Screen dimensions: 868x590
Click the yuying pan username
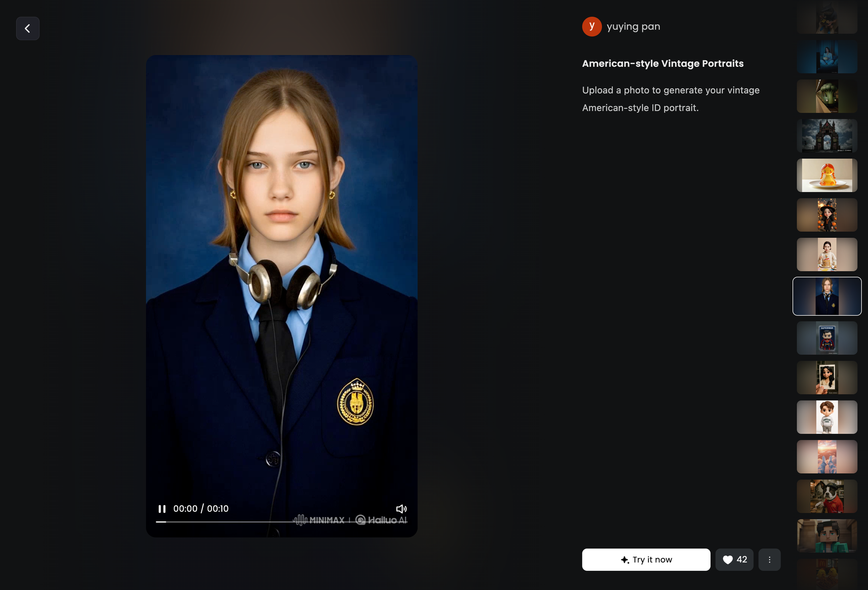pyautogui.click(x=633, y=27)
